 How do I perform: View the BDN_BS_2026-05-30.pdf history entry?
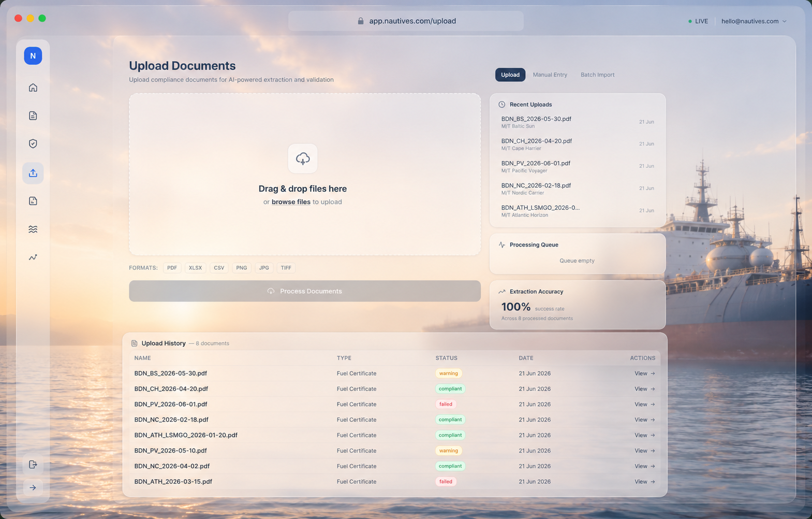(x=644, y=373)
